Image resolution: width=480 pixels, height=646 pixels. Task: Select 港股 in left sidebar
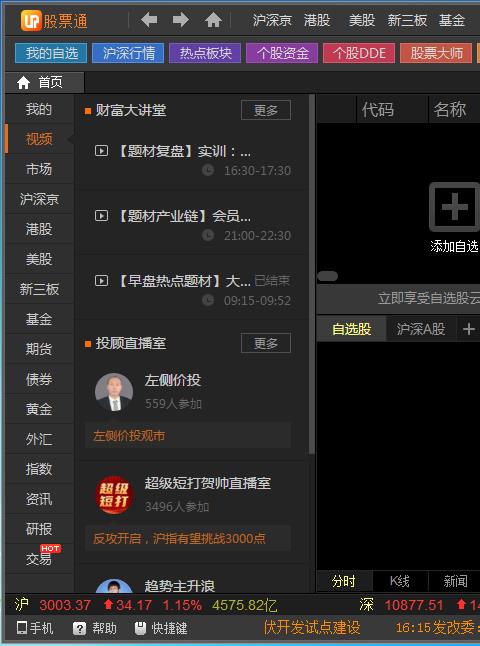coord(39,229)
